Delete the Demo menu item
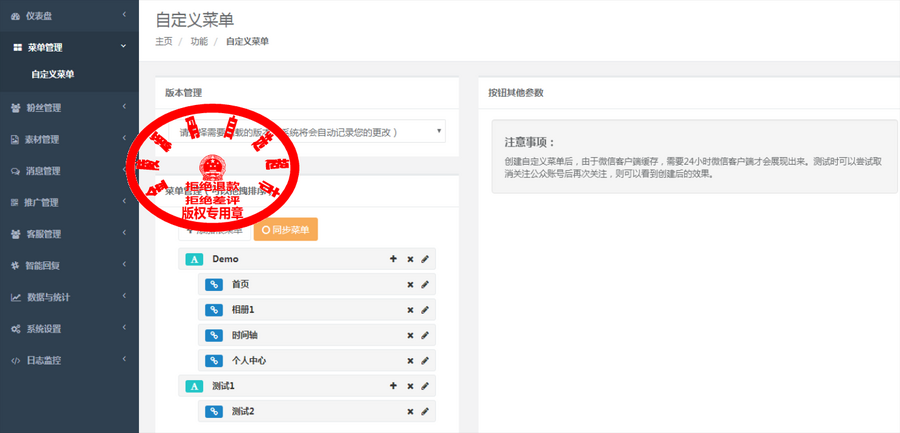900x433 pixels. 410,260
